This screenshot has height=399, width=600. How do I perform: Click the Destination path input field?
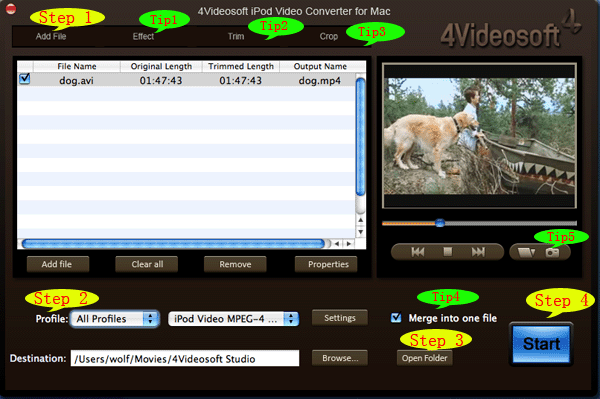(185, 358)
